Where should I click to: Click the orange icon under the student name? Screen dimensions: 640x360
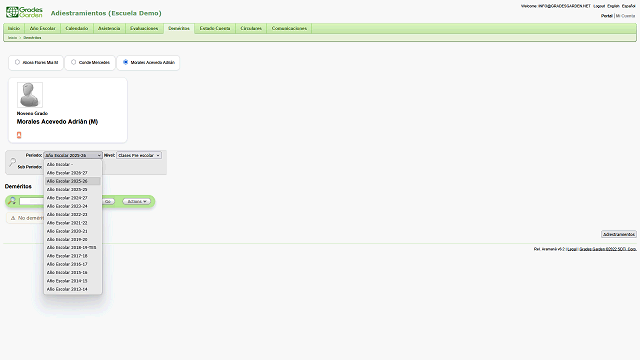[x=19, y=135]
